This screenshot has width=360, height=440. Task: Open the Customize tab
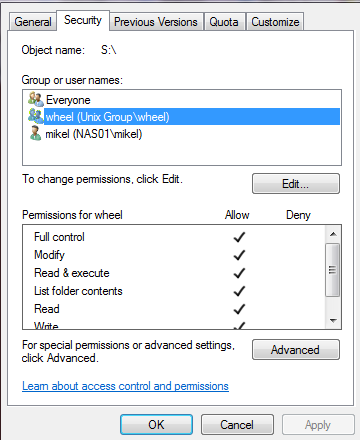click(275, 22)
